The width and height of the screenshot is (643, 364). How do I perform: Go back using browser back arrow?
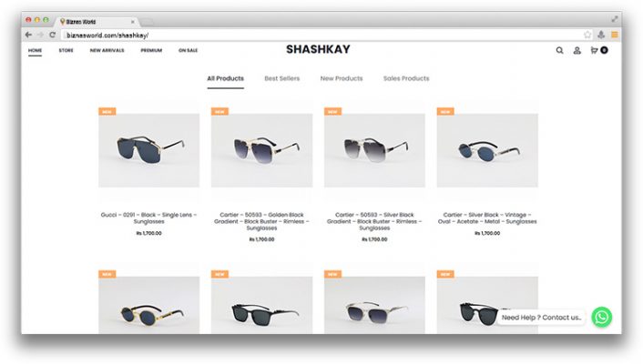pos(28,35)
